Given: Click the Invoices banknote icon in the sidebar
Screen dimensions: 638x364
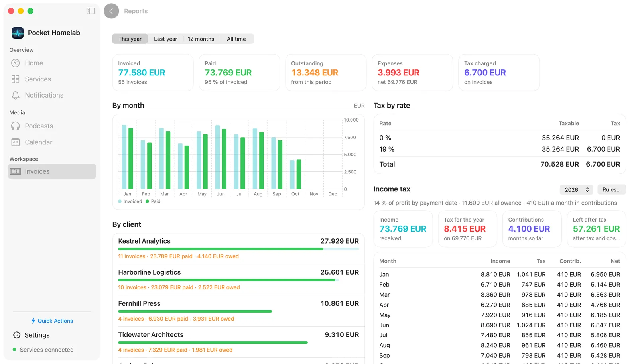Looking at the screenshot, I should 16,171.
